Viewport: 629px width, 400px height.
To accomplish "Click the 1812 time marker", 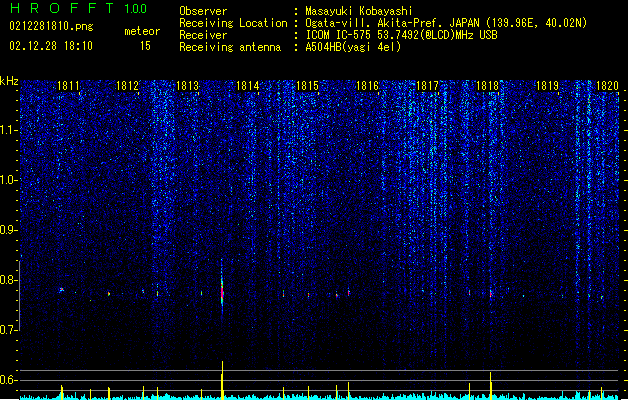I will (127, 86).
